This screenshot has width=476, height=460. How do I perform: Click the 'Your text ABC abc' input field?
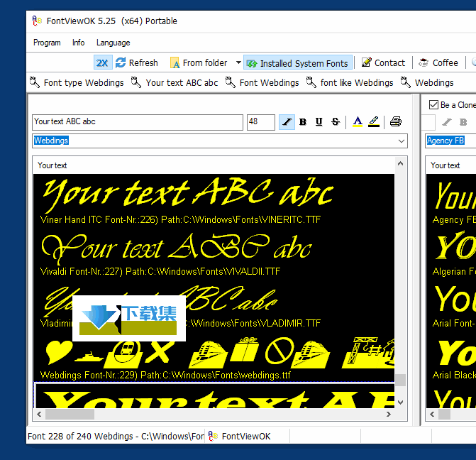pyautogui.click(x=138, y=122)
